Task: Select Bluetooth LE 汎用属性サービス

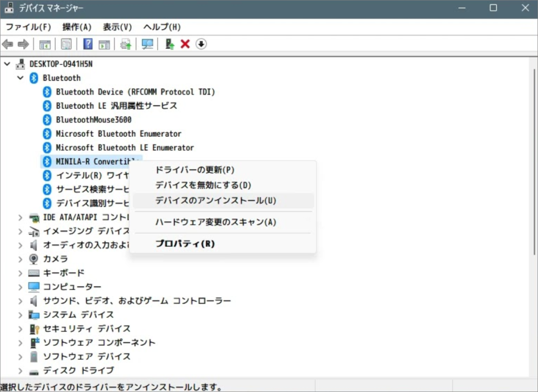Action: (x=117, y=106)
